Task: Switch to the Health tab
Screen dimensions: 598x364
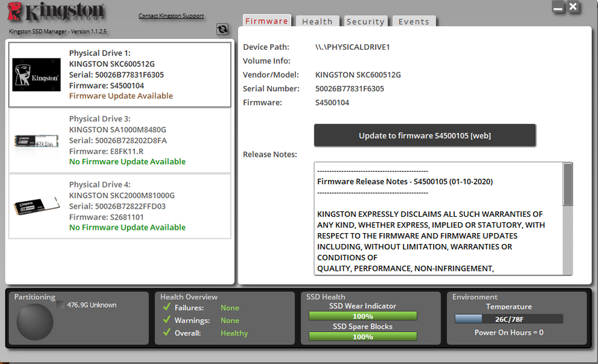Action: [x=317, y=22]
